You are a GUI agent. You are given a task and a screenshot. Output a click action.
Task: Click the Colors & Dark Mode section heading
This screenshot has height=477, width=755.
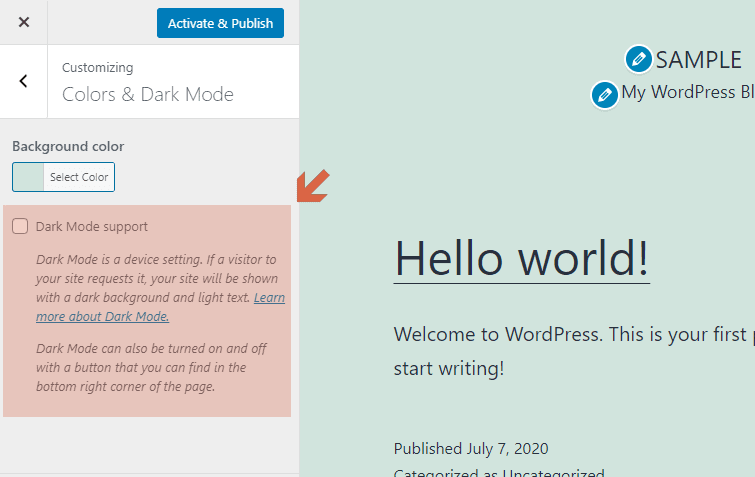[148, 95]
